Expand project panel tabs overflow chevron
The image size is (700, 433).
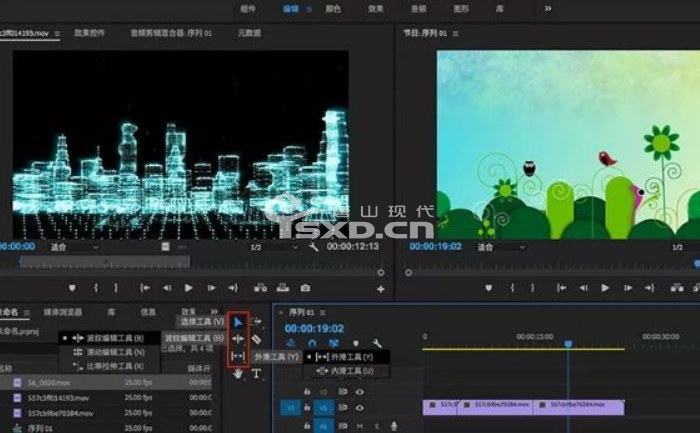(214, 312)
